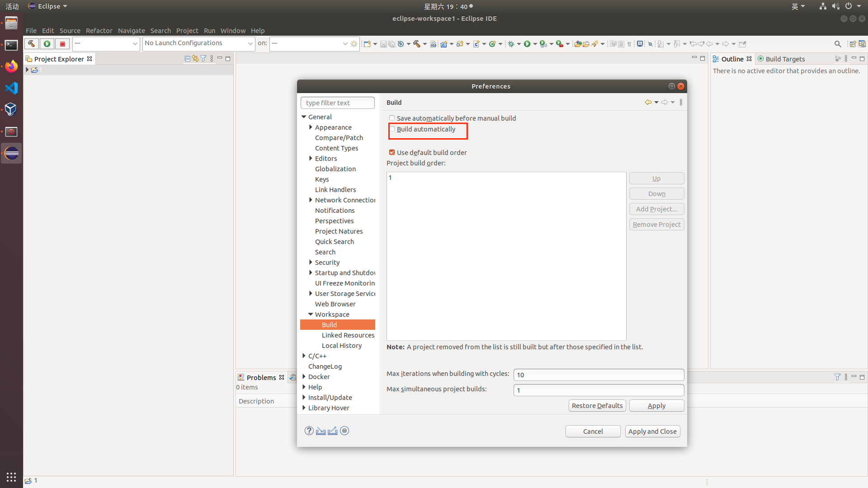Uncheck Use default build order
The width and height of the screenshot is (868, 488).
tap(392, 153)
